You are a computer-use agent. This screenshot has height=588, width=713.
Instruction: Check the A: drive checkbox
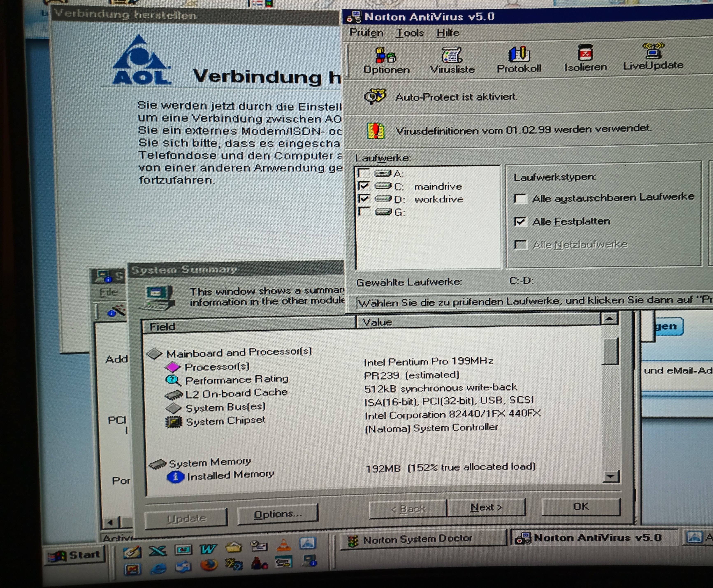pos(363,173)
